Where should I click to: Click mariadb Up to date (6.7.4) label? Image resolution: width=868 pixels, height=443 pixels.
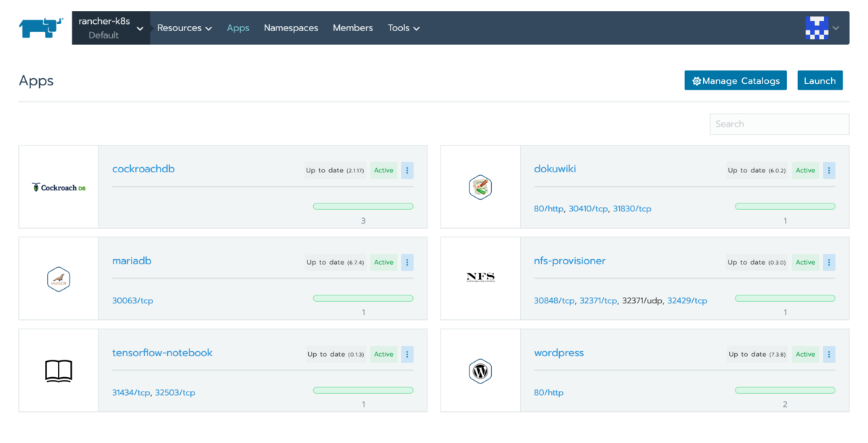(336, 263)
